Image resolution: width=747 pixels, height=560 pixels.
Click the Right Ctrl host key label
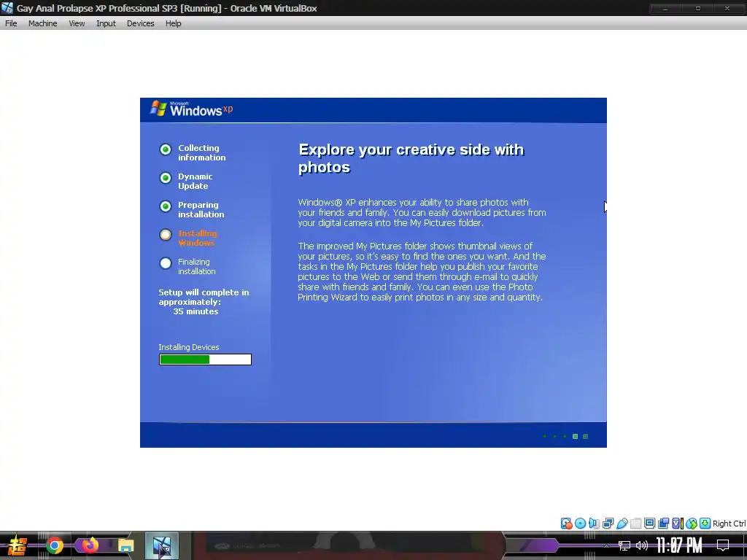tap(729, 524)
